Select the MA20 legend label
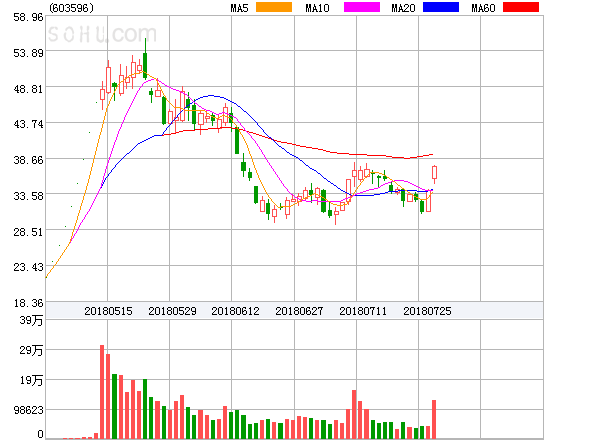The image size is (600, 440). 403,8
